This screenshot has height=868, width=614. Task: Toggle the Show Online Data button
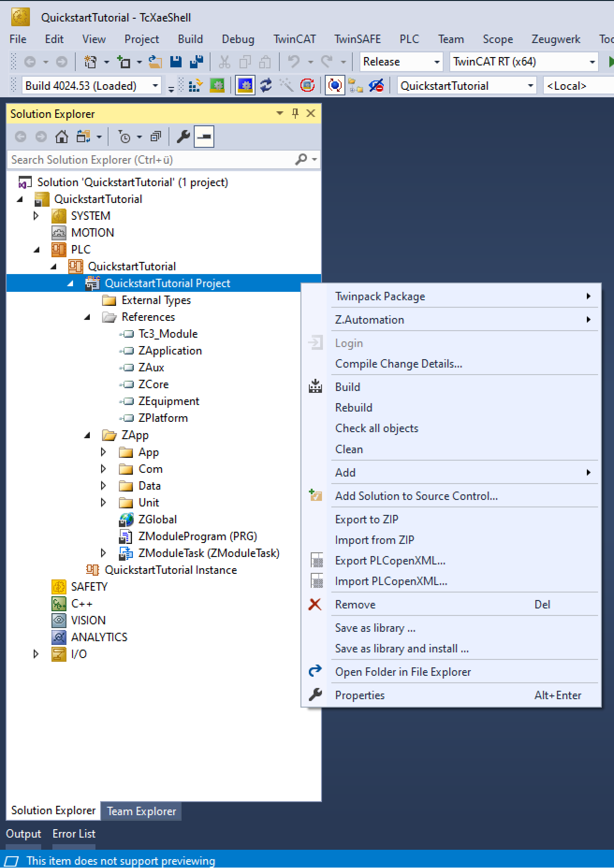click(335, 86)
